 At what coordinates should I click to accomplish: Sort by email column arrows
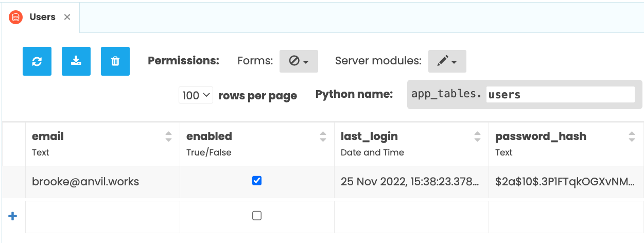click(168, 136)
